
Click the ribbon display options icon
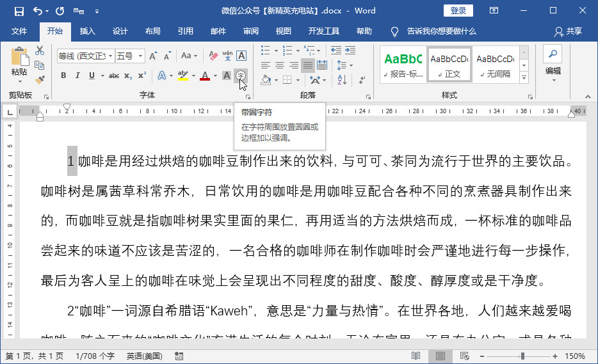click(x=494, y=11)
